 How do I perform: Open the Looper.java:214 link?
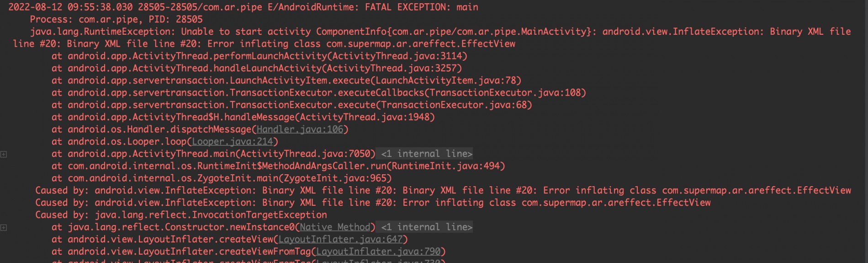(x=232, y=142)
